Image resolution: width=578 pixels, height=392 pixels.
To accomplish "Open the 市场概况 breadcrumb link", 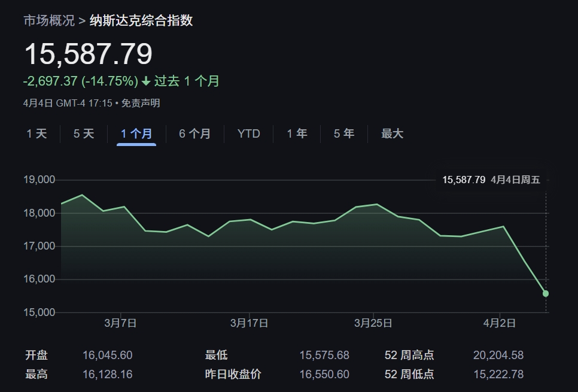I will point(49,20).
